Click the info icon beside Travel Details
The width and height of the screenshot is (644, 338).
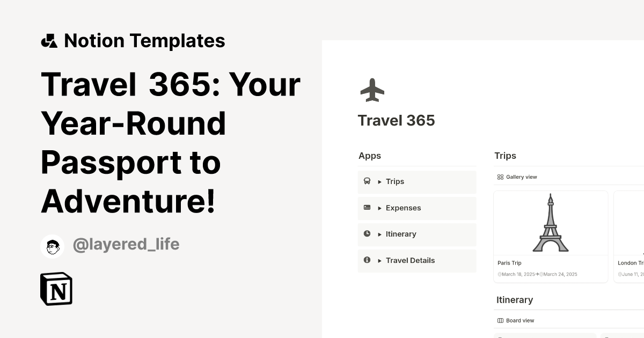pos(367,260)
